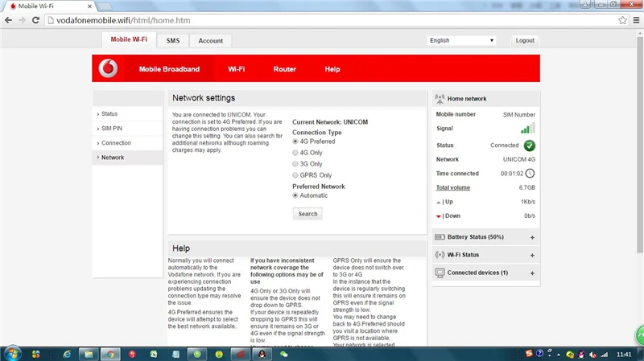Image resolution: width=644 pixels, height=361 pixels.
Task: Click the taskbar clock showing 11:41
Action: click(x=623, y=355)
